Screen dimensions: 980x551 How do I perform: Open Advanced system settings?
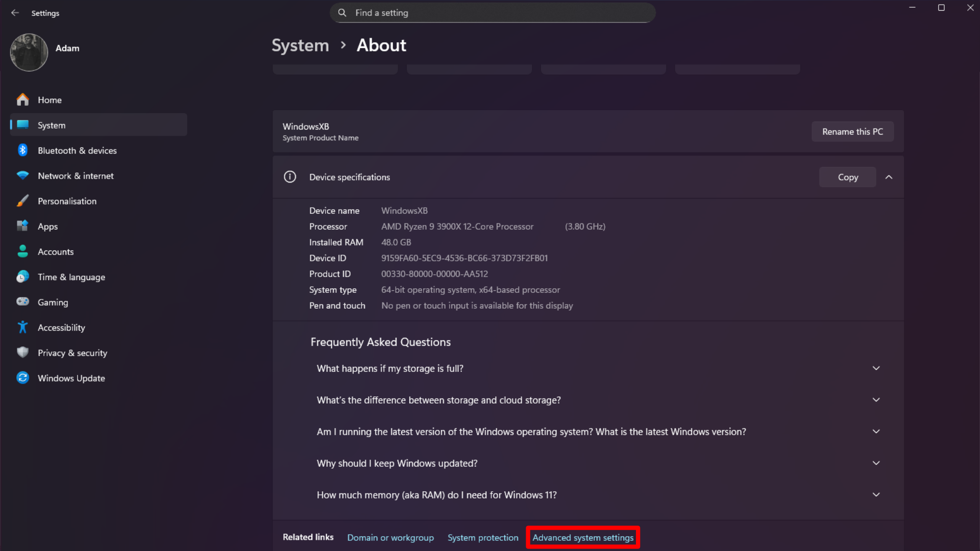click(x=582, y=537)
